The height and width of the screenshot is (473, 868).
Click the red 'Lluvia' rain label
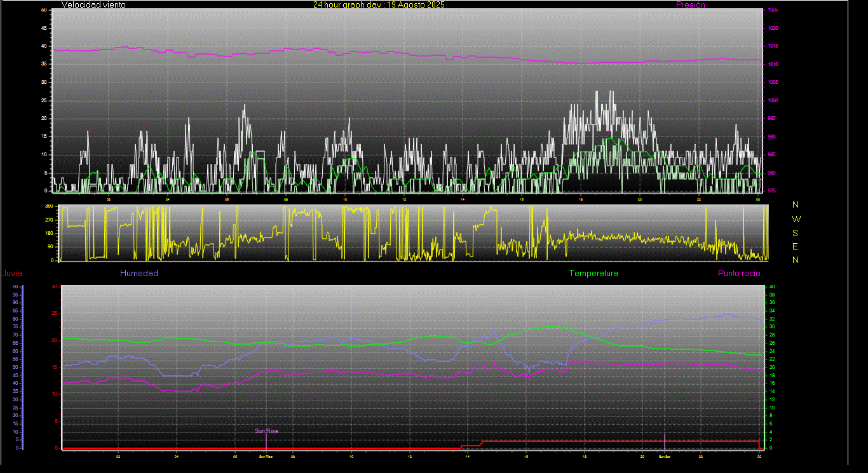click(x=13, y=274)
